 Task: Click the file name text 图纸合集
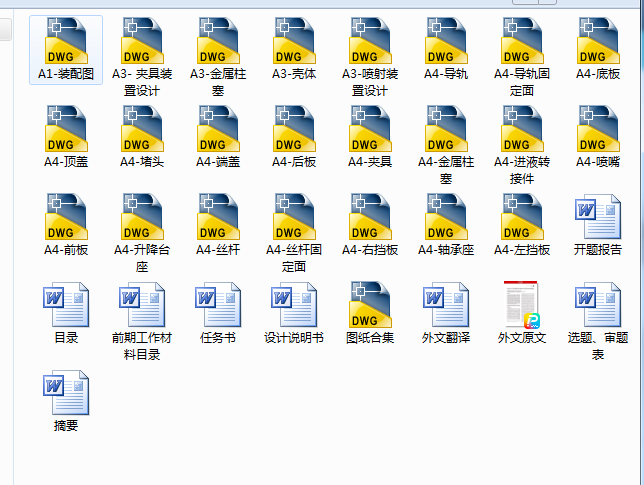click(x=370, y=338)
